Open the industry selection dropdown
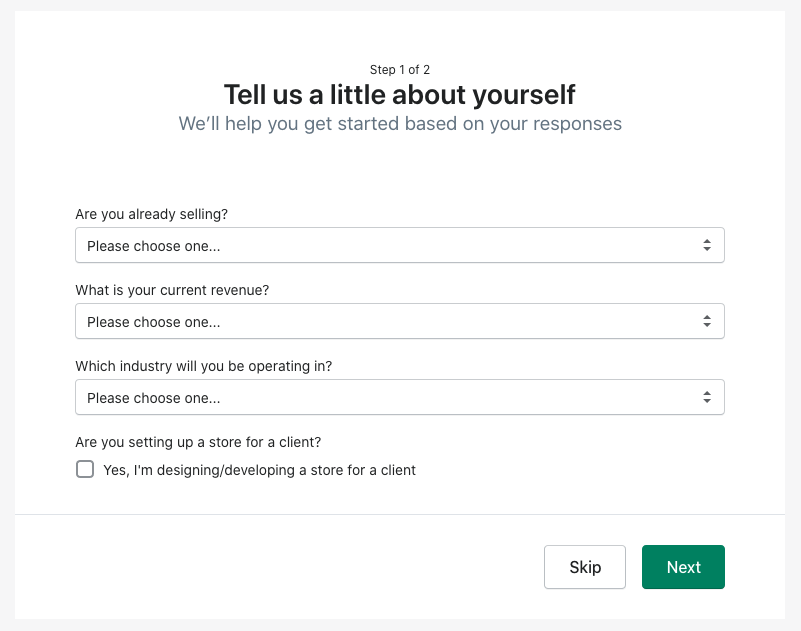The width and height of the screenshot is (801, 631). tap(399, 398)
